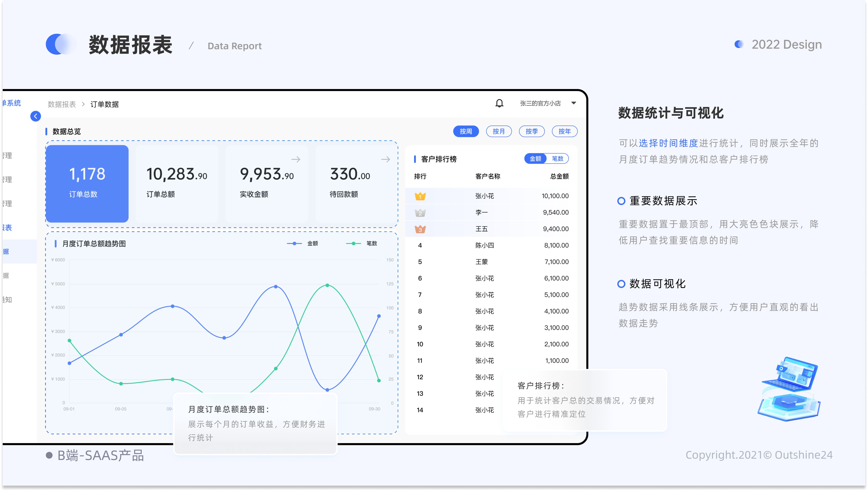Click the silver crown icon beside 李一
Image resolution: width=868 pixels, height=491 pixels.
click(x=420, y=212)
